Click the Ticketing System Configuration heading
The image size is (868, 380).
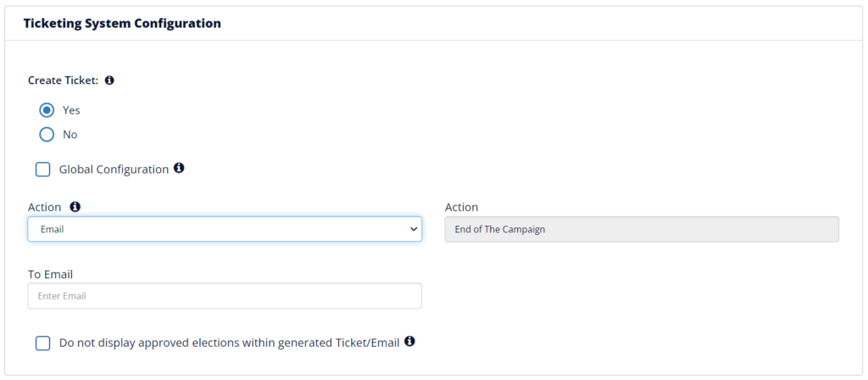[x=122, y=23]
